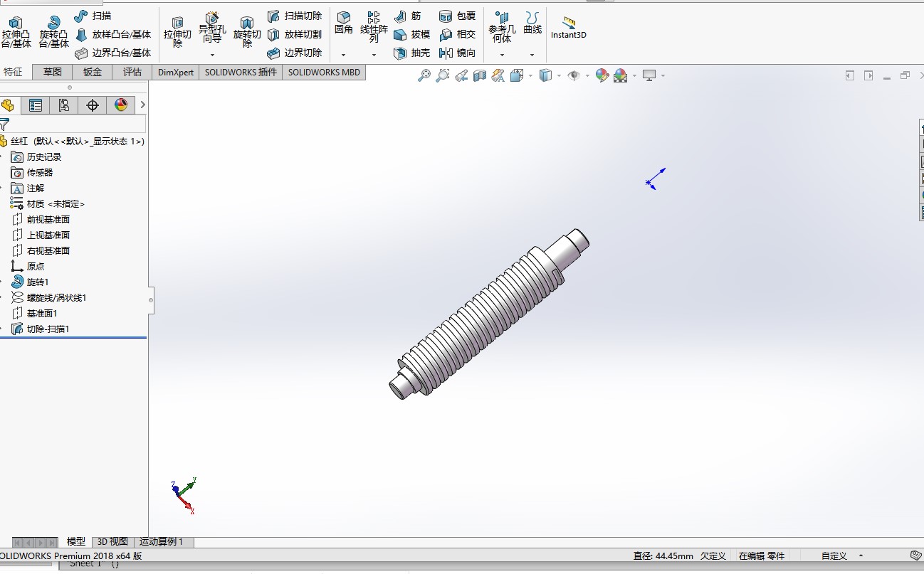Screen dimensions: 924x574
Task: Switch to the 评估 (Evaluate) tab
Action: [132, 72]
